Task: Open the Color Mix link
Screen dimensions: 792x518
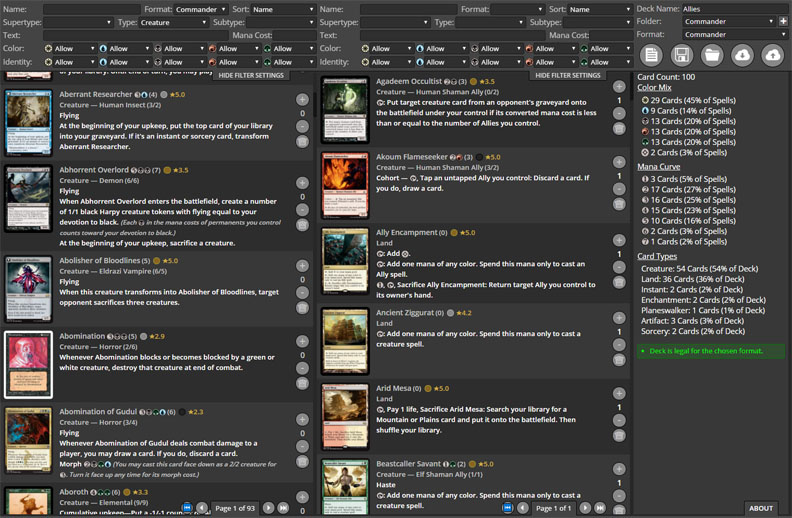Action: coord(654,88)
